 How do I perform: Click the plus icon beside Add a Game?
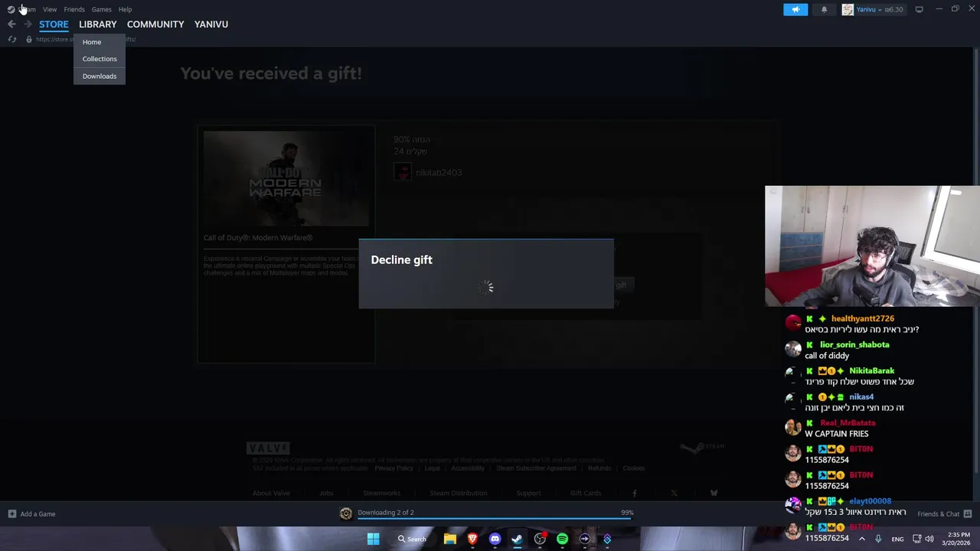11,514
